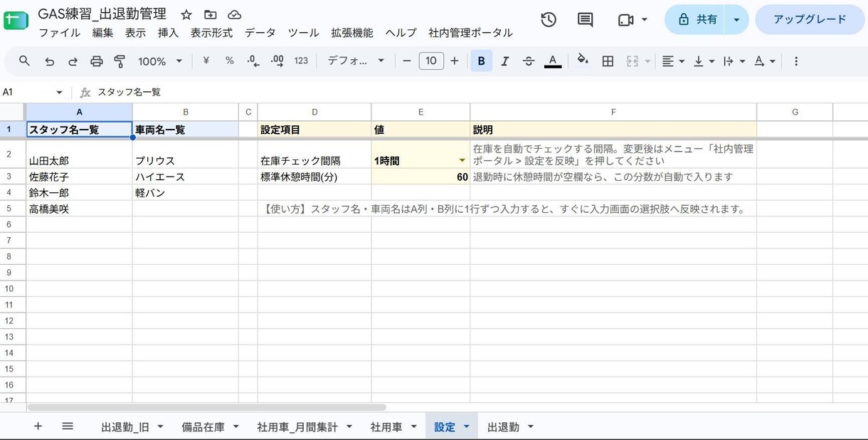Open the 編集 menu
Image resolution: width=868 pixels, height=440 pixels.
click(x=102, y=33)
